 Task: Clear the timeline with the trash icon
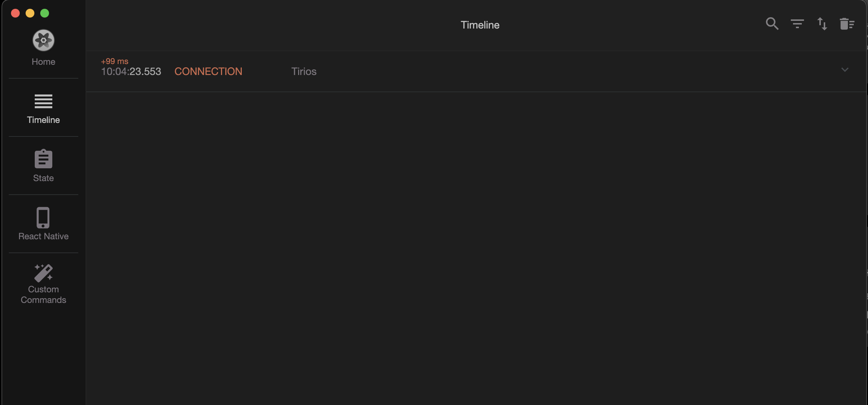point(846,24)
